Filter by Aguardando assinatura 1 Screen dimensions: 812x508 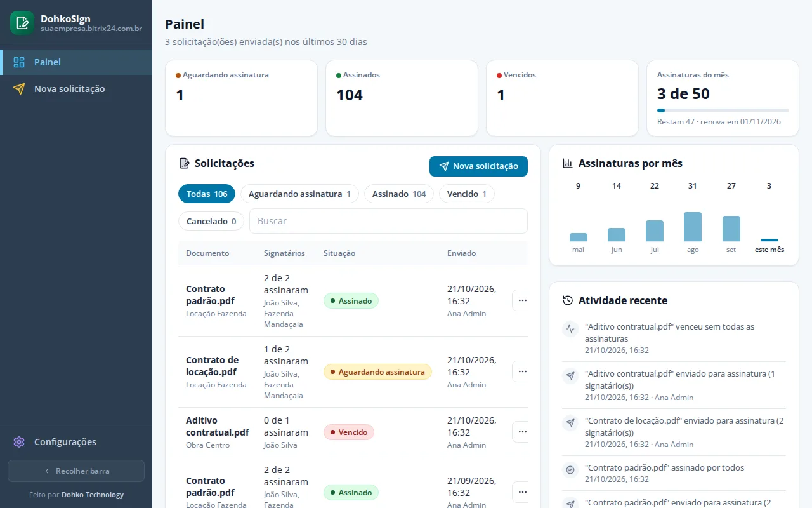[299, 194]
